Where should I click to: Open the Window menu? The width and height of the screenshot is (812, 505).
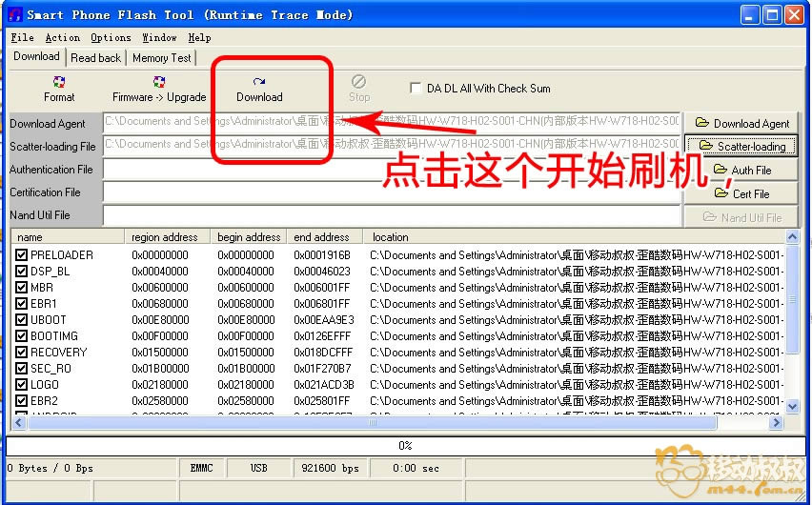(159, 37)
